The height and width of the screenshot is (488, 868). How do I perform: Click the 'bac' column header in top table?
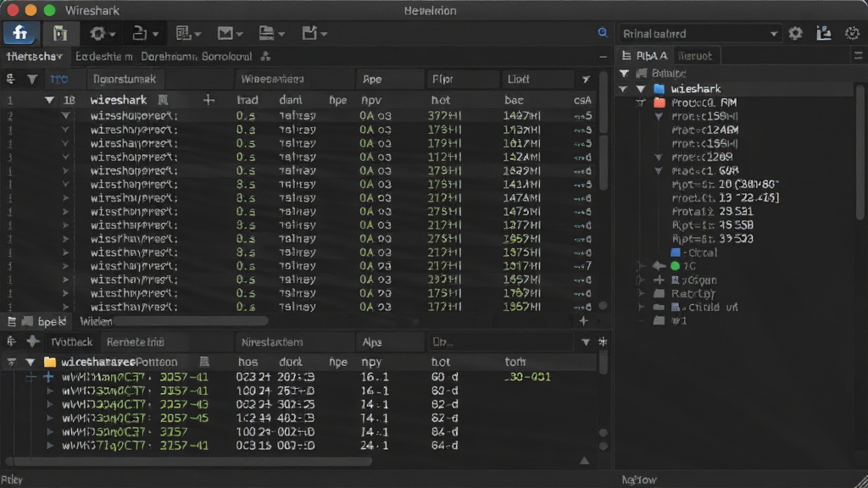click(x=514, y=100)
